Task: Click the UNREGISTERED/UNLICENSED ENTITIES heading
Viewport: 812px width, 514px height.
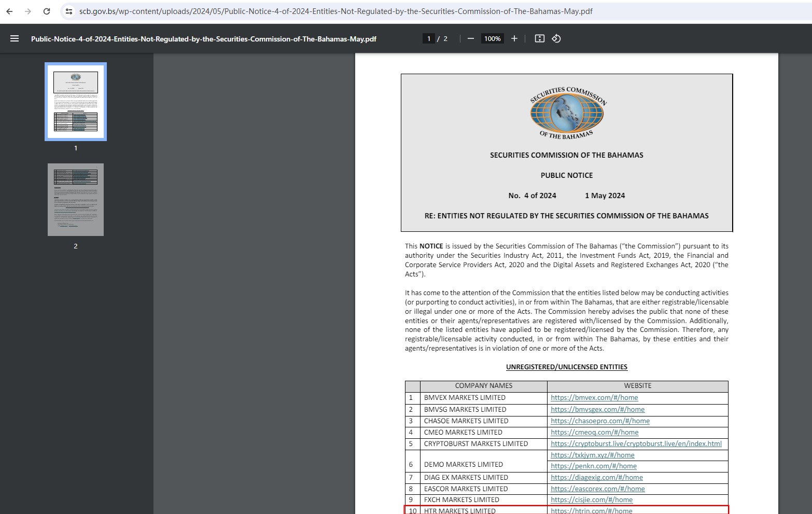Action: click(567, 367)
